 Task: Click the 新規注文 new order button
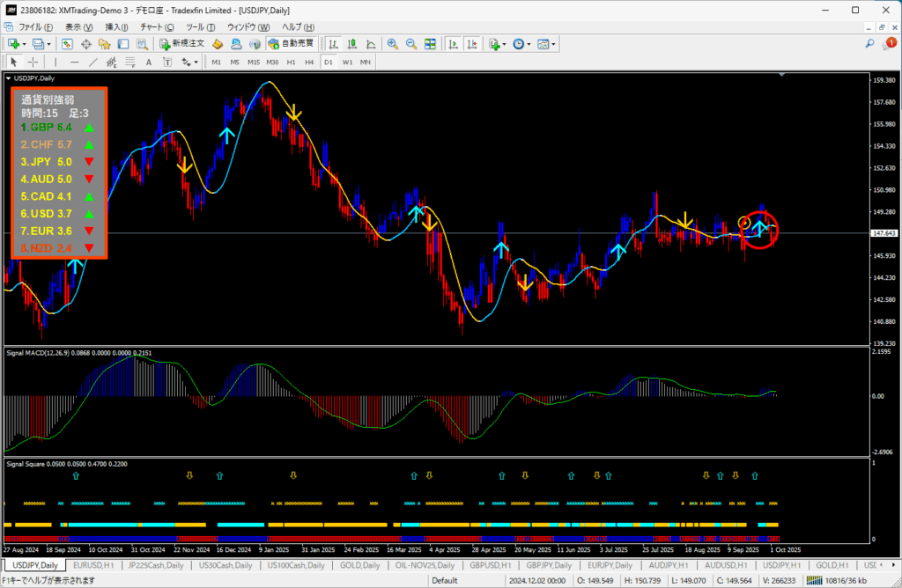pos(181,43)
